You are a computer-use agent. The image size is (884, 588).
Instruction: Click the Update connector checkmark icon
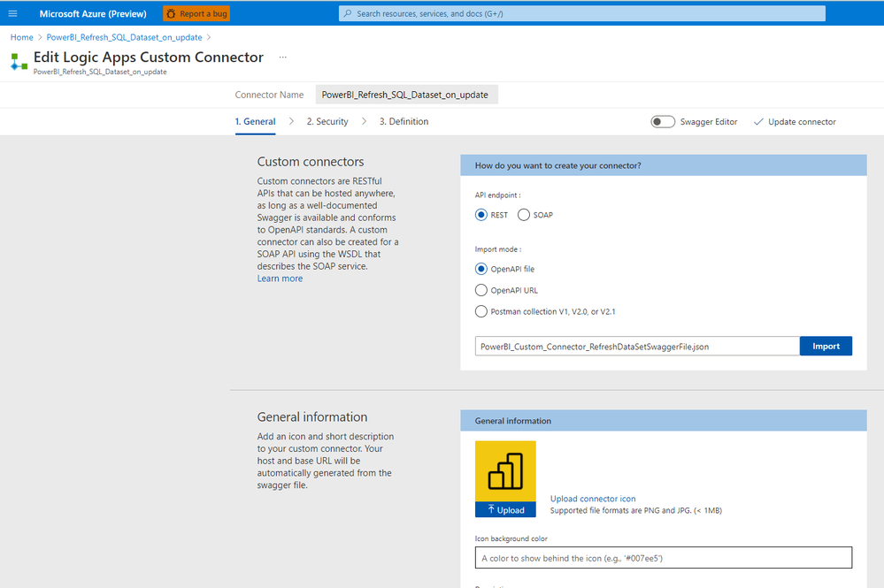click(x=758, y=122)
